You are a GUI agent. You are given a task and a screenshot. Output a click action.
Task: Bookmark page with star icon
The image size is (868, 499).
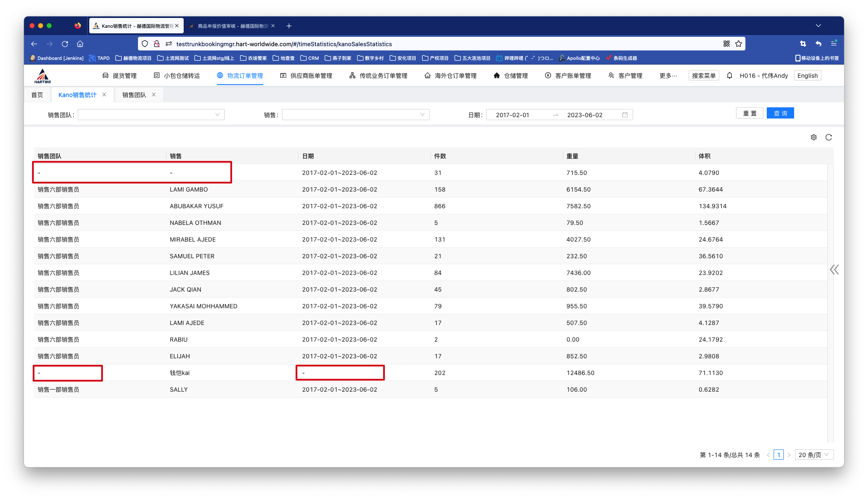[739, 44]
